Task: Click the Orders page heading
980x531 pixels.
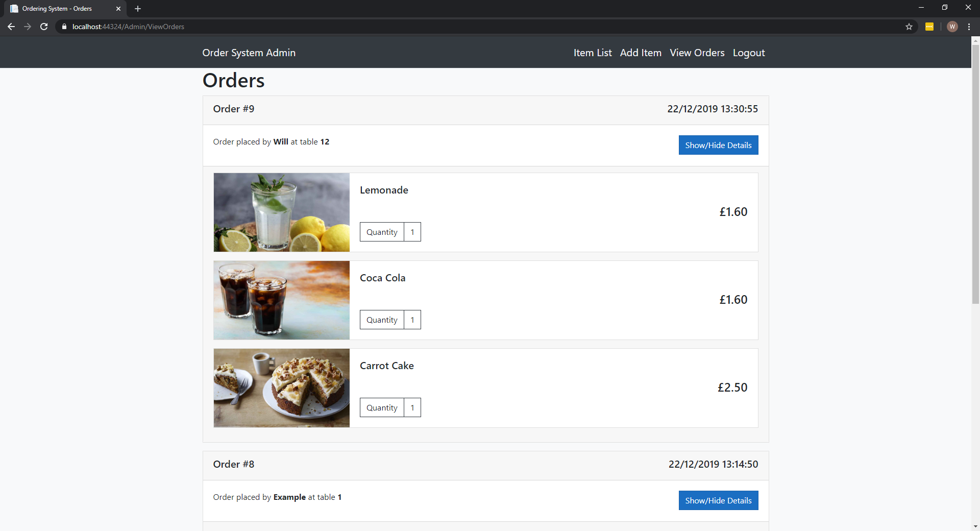Action: 234,81
